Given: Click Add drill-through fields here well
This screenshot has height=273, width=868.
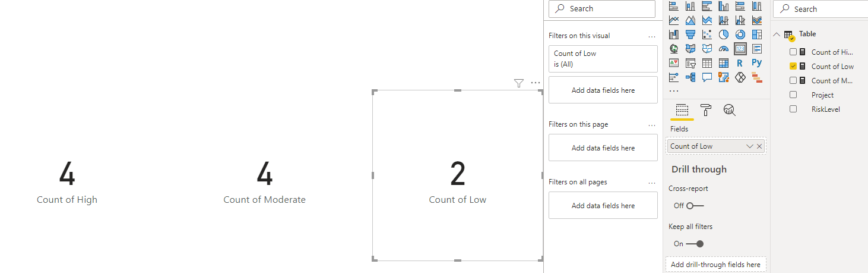Looking at the screenshot, I should click(x=715, y=265).
